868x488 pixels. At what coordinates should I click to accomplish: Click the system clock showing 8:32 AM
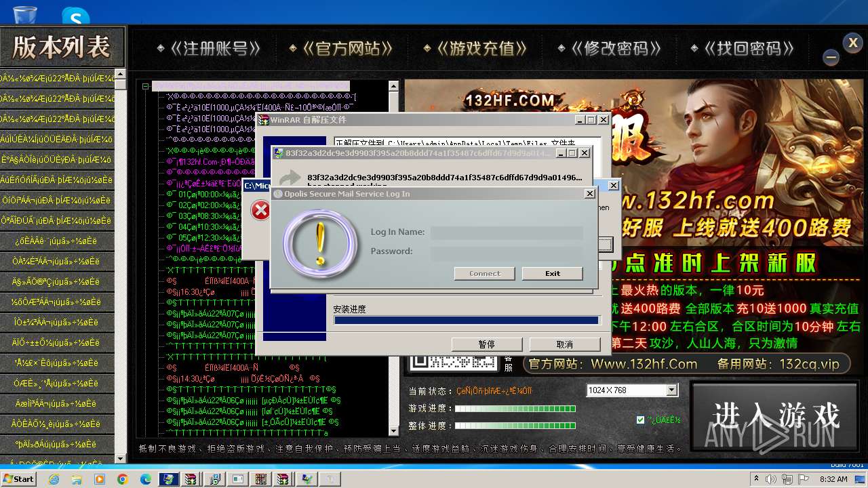pyautogui.click(x=833, y=479)
